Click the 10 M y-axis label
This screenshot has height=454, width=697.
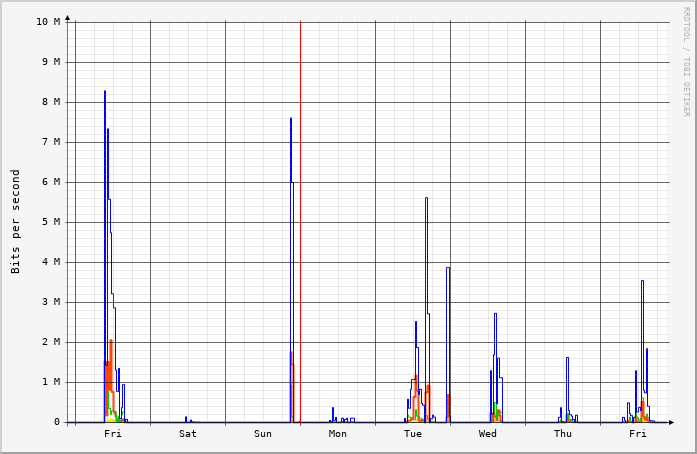click(x=48, y=22)
